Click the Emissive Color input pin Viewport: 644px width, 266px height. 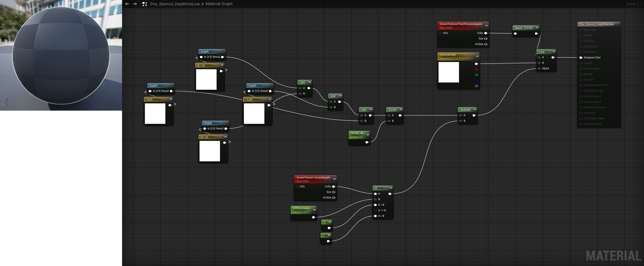pos(581,58)
